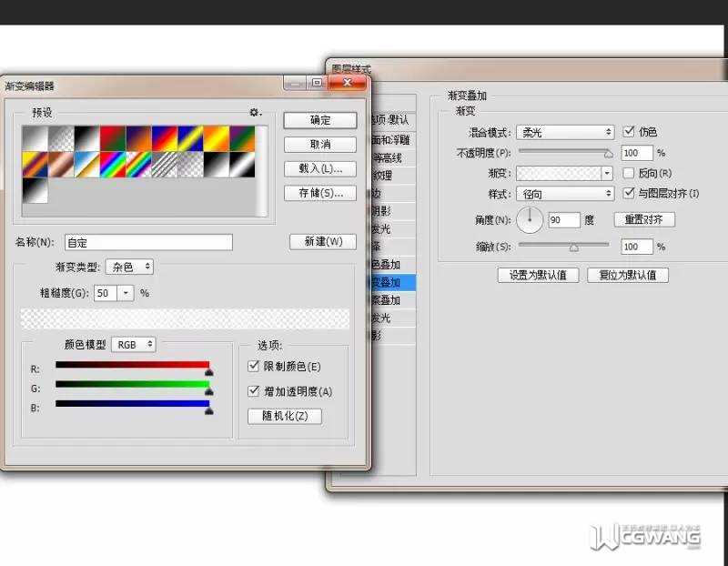This screenshot has width=728, height=566.
Task: Toggle the 仿色 checkbox in layer style
Action: 629,131
